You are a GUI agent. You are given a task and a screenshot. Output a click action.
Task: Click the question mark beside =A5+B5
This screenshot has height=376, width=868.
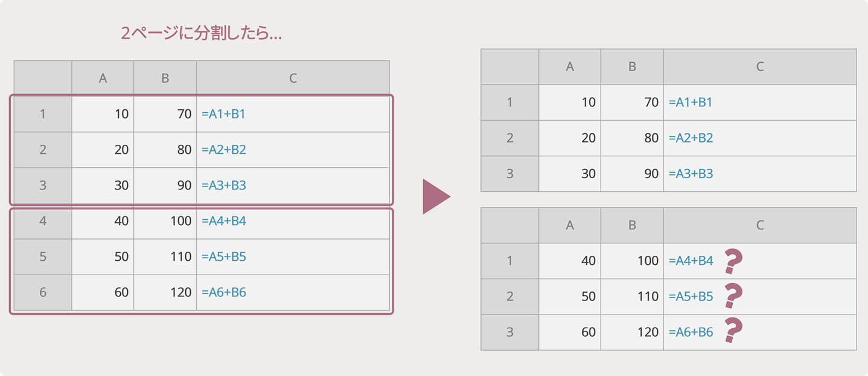(733, 296)
